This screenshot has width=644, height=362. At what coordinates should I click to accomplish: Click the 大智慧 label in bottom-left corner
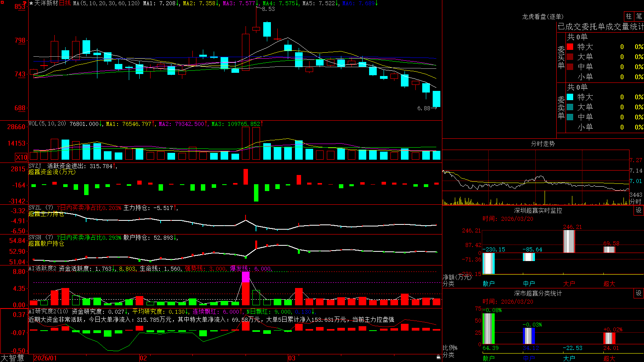(x=12, y=358)
